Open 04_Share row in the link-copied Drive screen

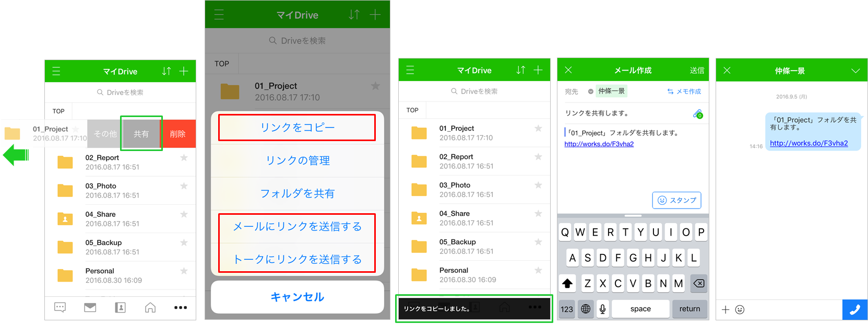click(474, 218)
